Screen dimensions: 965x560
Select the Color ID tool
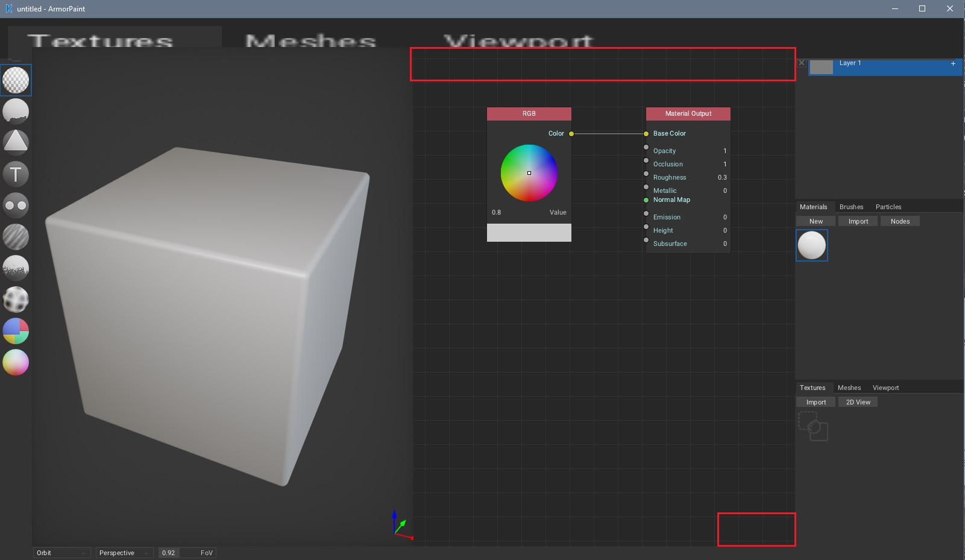tap(16, 330)
